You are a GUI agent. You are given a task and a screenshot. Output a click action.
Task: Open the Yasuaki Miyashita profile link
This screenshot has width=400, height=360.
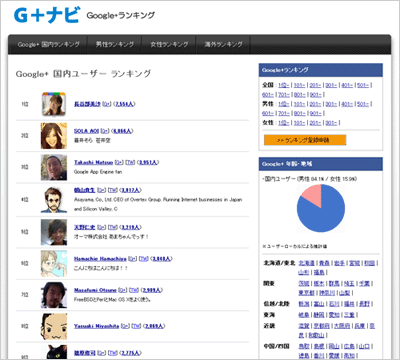pos(96,326)
